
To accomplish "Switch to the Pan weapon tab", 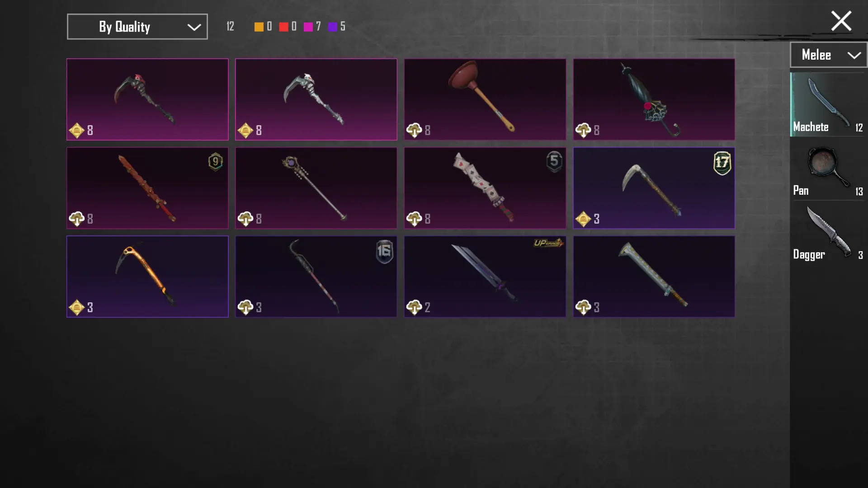I will 828,172.
